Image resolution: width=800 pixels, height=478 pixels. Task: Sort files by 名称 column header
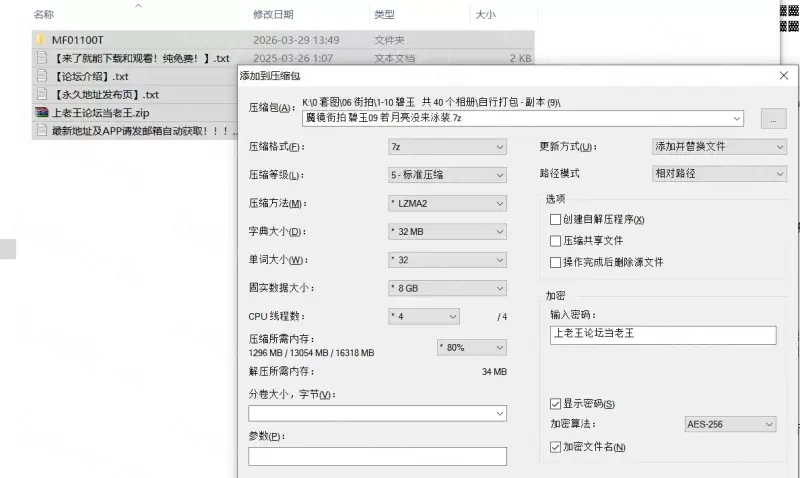click(x=43, y=15)
